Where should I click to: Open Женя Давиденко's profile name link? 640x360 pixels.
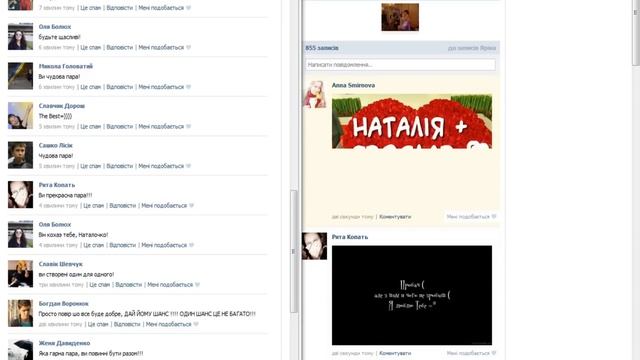point(64,343)
